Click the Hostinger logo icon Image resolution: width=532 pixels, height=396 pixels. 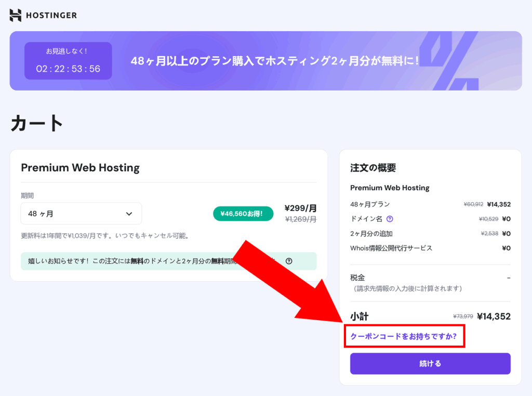pyautogui.click(x=15, y=15)
